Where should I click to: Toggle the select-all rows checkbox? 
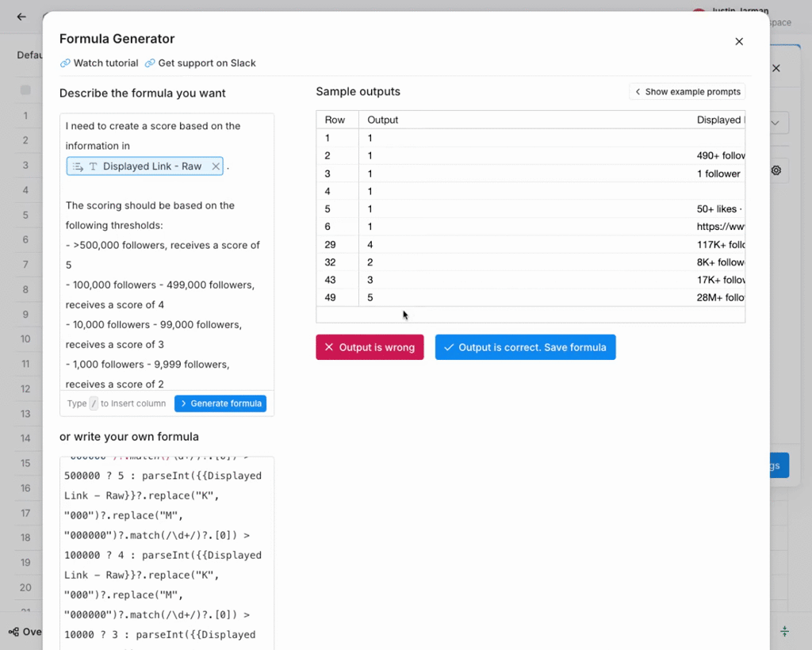(25, 90)
